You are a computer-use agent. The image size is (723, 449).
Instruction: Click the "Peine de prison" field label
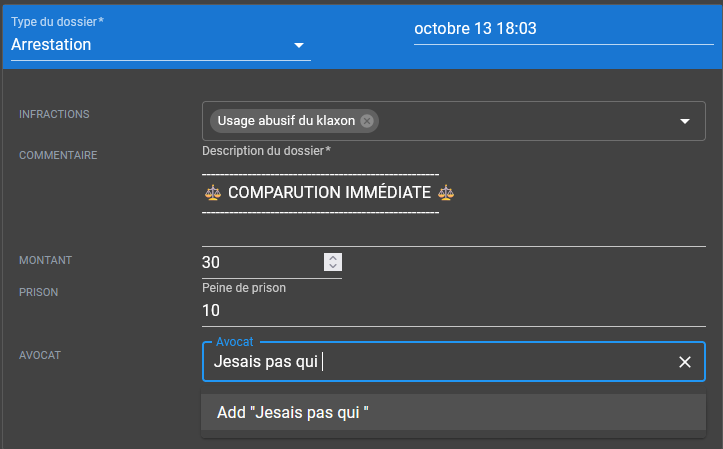pos(244,288)
